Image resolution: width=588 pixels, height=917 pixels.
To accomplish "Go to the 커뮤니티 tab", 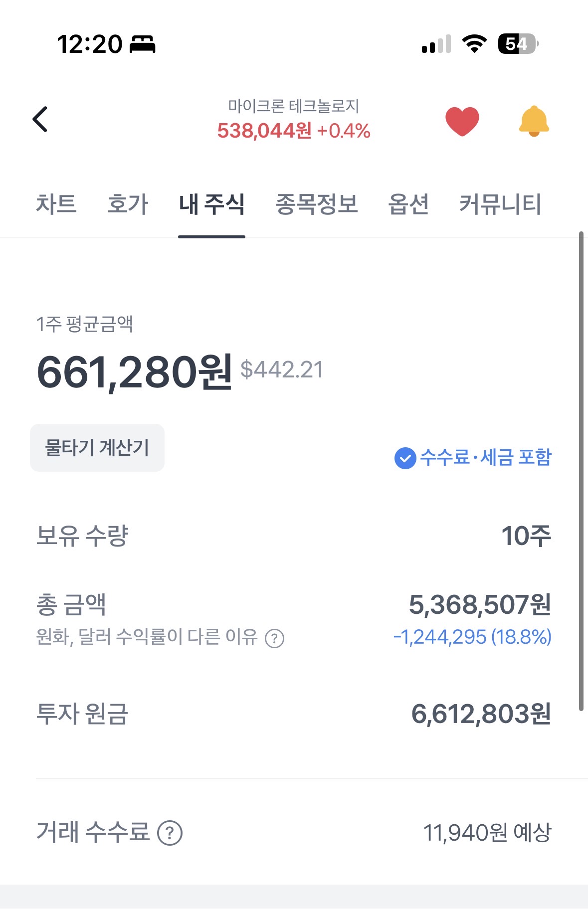I will (x=500, y=204).
